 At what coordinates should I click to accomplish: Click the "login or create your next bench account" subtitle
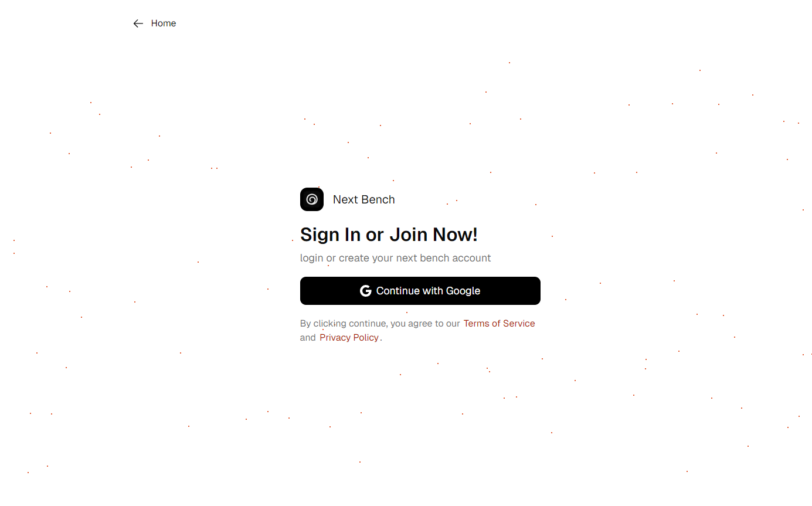[396, 258]
